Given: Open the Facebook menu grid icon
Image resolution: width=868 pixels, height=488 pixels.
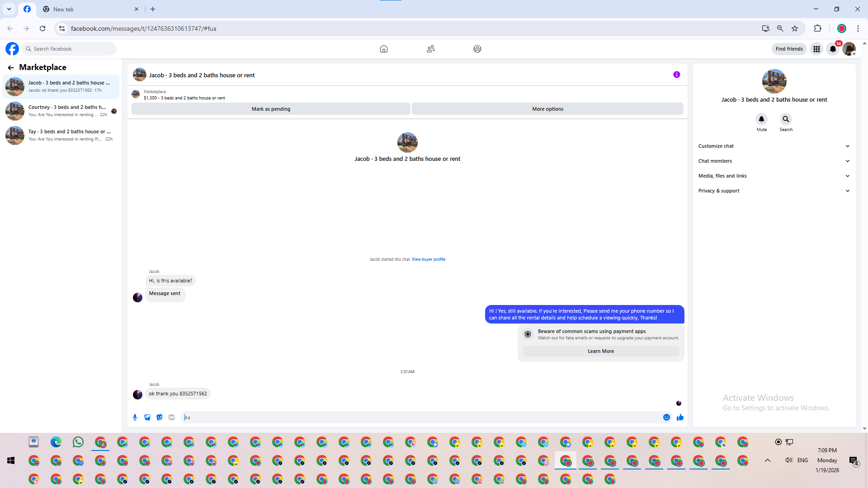Looking at the screenshot, I should 816,49.
